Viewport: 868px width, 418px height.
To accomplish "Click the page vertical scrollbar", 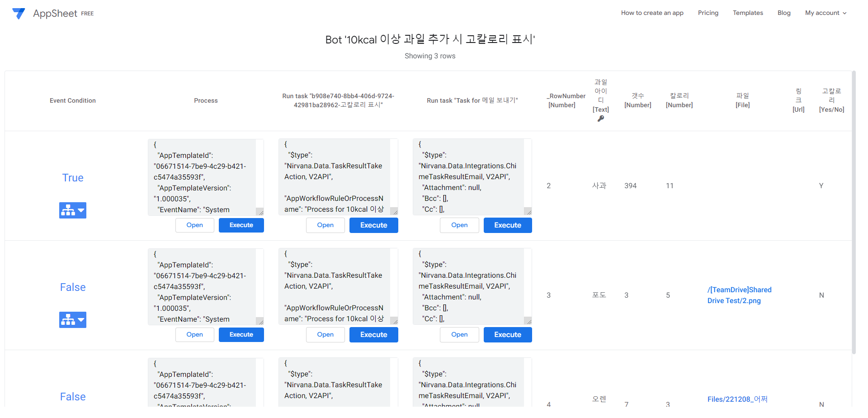I will (854, 212).
